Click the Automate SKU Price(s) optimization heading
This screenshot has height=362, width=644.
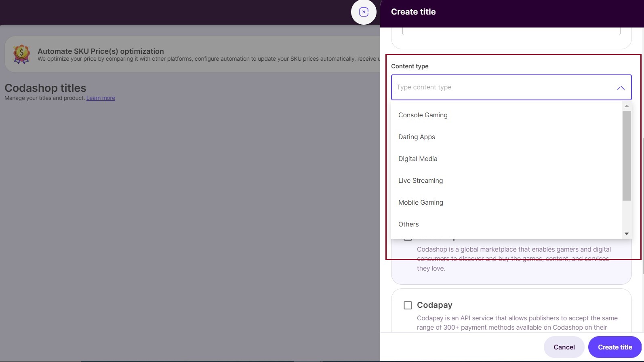[101, 51]
